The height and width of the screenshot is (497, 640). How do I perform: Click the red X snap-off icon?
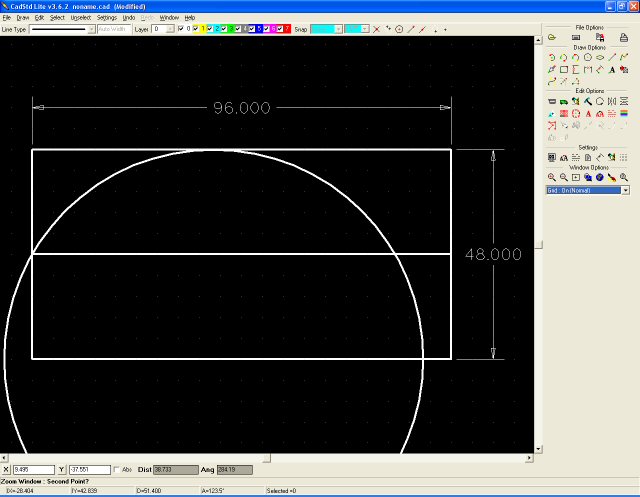click(x=376, y=29)
